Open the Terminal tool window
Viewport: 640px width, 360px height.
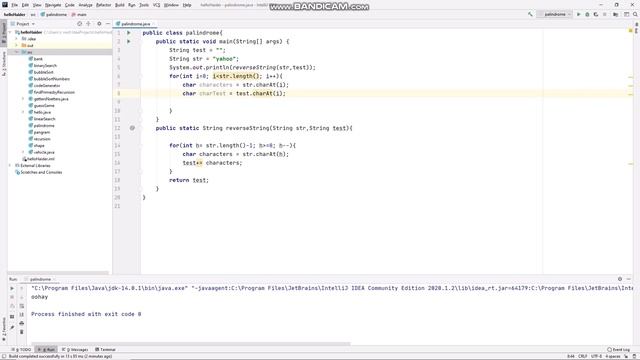[x=105, y=350]
